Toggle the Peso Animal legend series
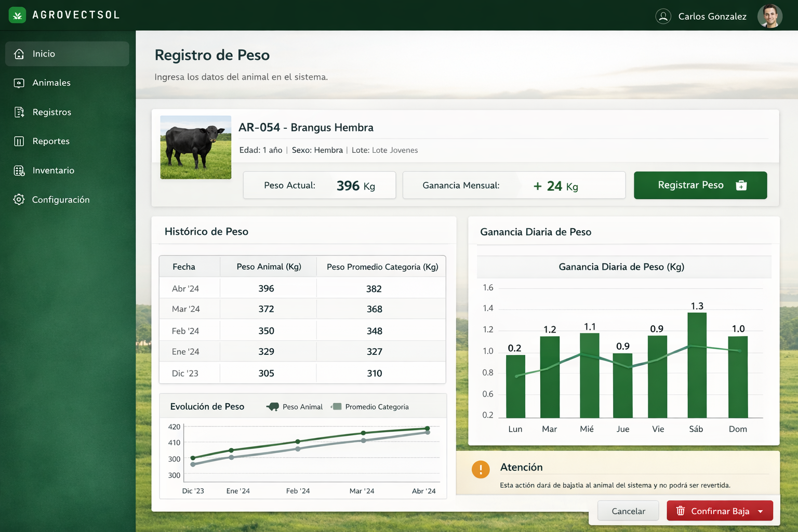 pyautogui.click(x=295, y=407)
